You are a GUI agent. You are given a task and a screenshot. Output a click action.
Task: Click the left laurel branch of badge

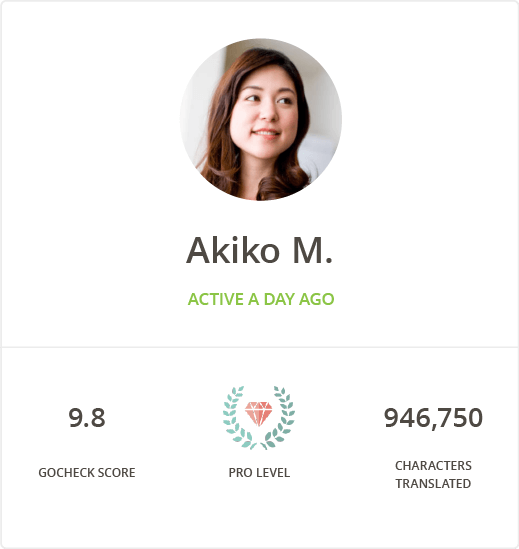point(238,417)
